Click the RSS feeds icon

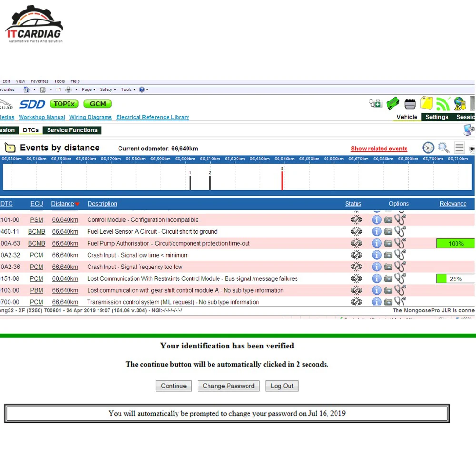click(43, 89)
